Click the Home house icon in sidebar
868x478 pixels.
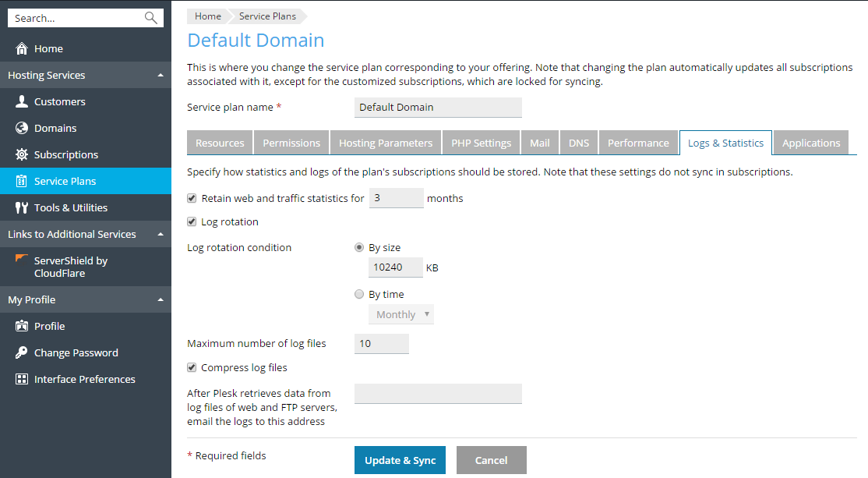(x=22, y=48)
